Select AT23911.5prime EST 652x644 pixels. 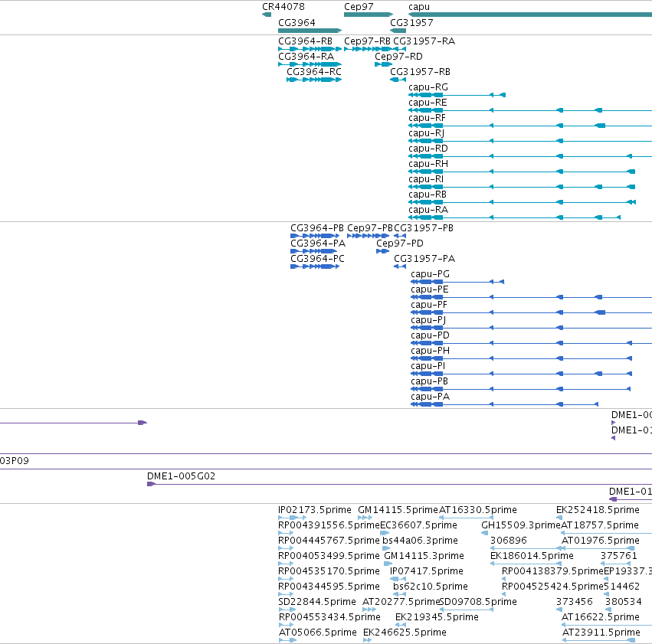point(599,640)
